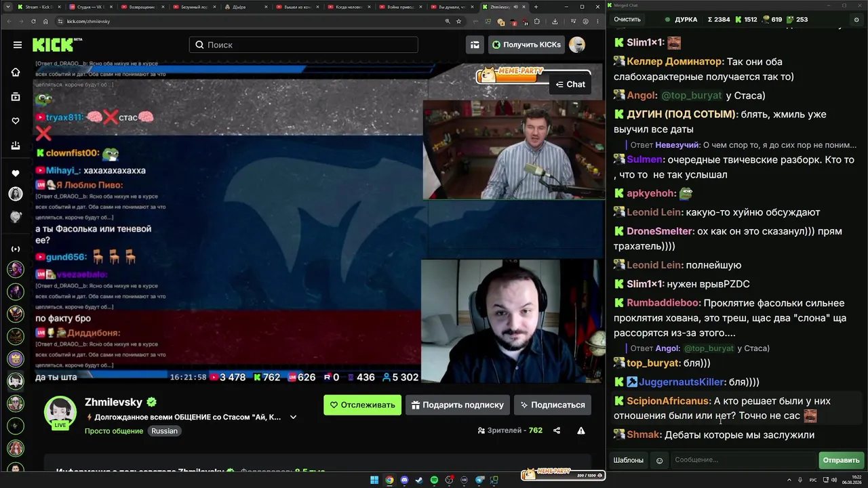Click Получить KICKs button
868x488 pixels.
click(526, 45)
